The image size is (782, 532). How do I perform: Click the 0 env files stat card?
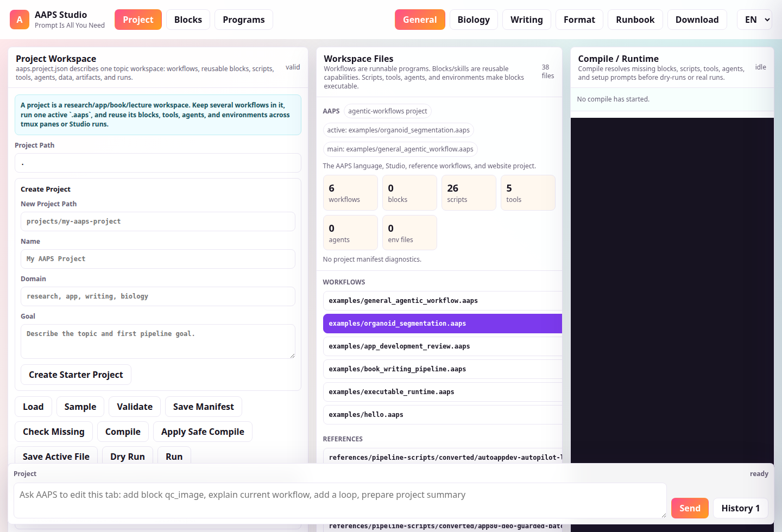tap(409, 233)
